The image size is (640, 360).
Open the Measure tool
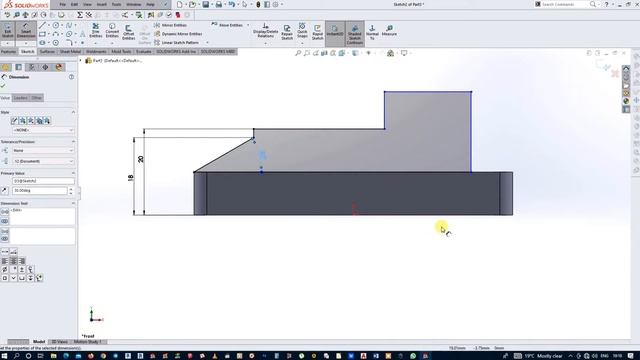(389, 30)
